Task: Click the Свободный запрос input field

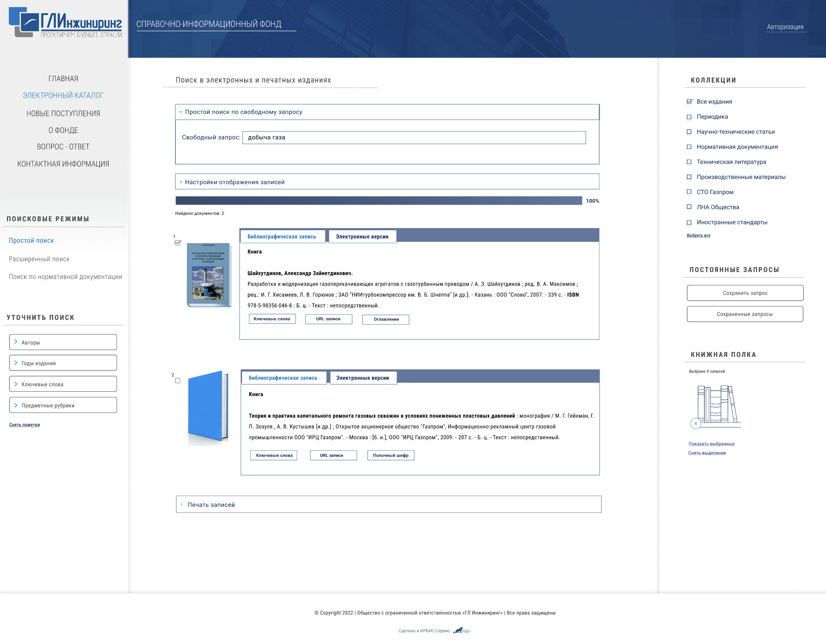Action: tap(414, 138)
